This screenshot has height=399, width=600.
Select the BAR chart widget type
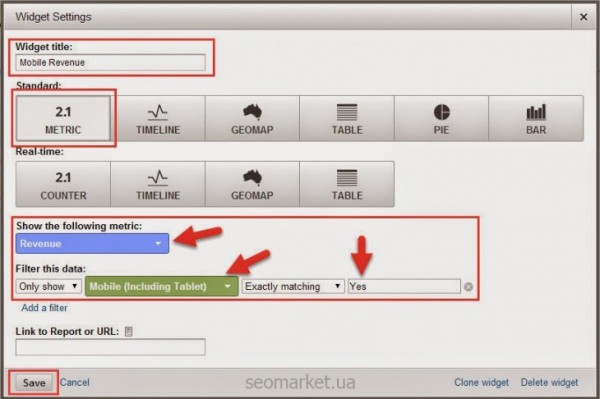click(536, 118)
